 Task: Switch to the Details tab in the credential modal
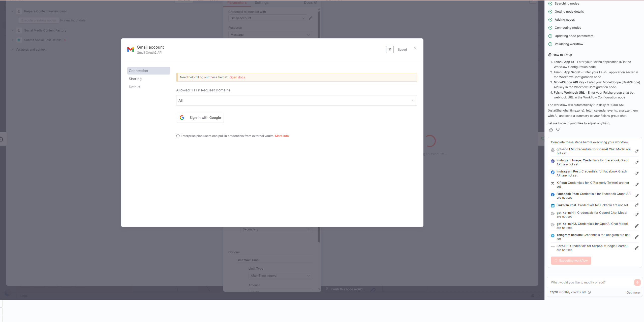[134, 87]
